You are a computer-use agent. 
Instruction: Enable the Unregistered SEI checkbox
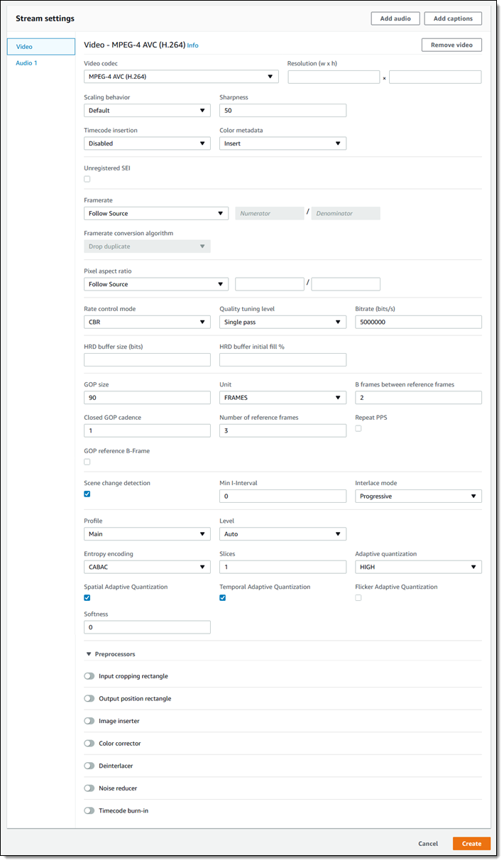[87, 179]
